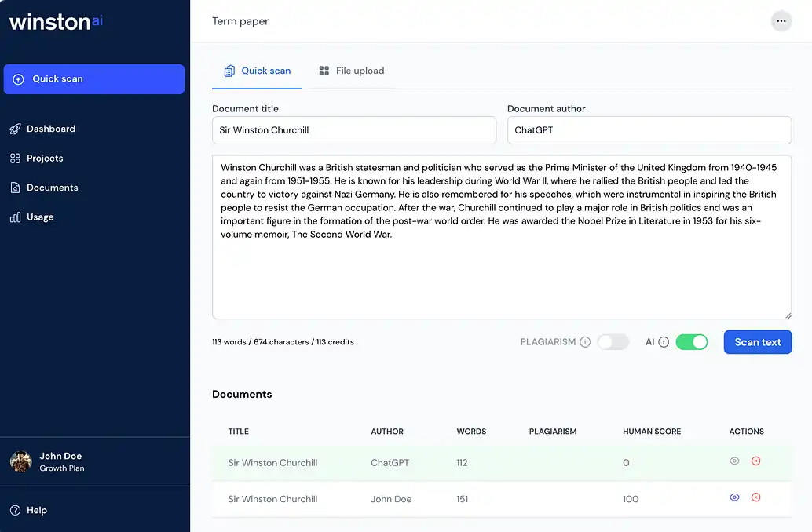Switch to the Quick scan tab
Viewport: 812px width, 532px height.
[x=257, y=71]
